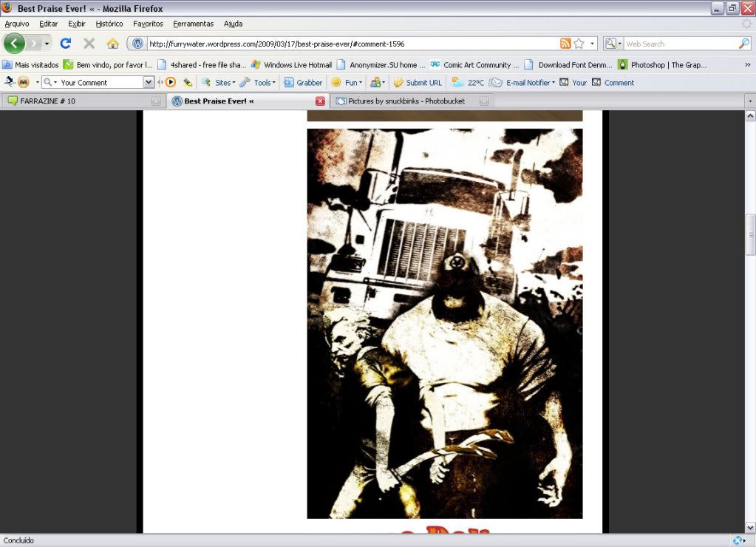Bookmark this page with the star

click(579, 44)
